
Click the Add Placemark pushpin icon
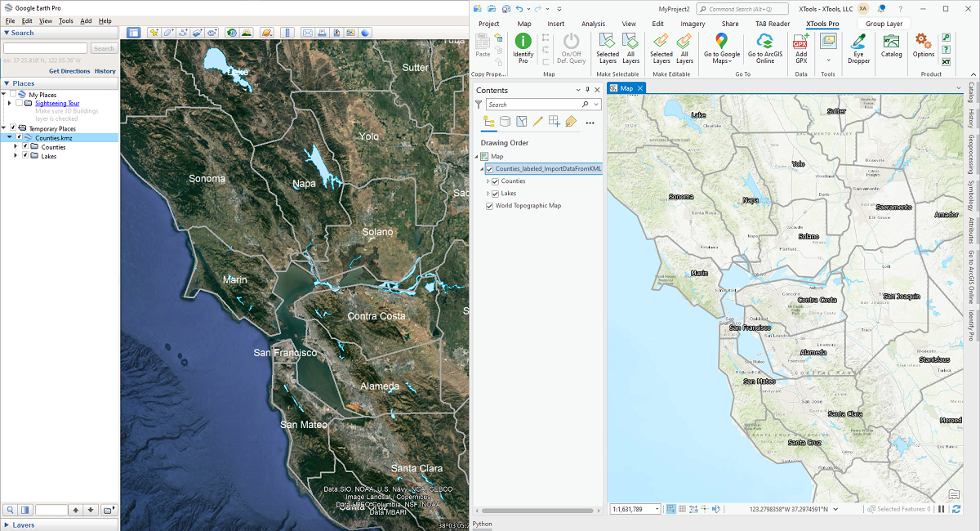point(152,33)
